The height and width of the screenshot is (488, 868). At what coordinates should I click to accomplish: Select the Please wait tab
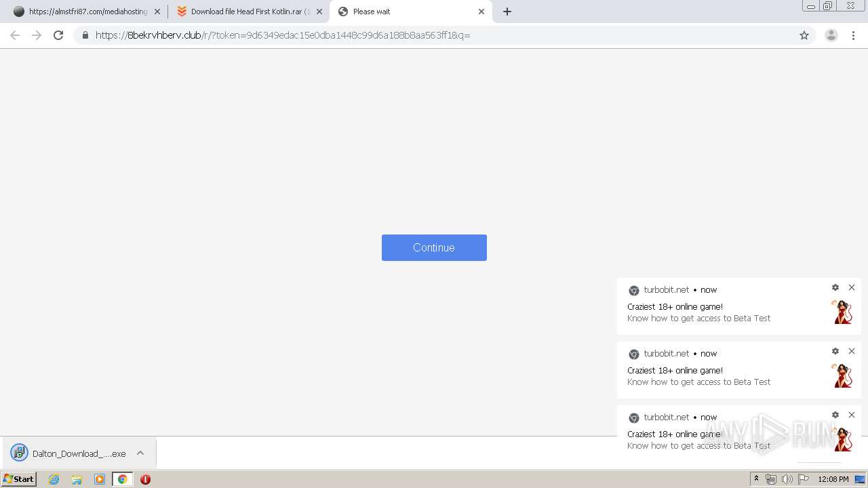tap(410, 12)
